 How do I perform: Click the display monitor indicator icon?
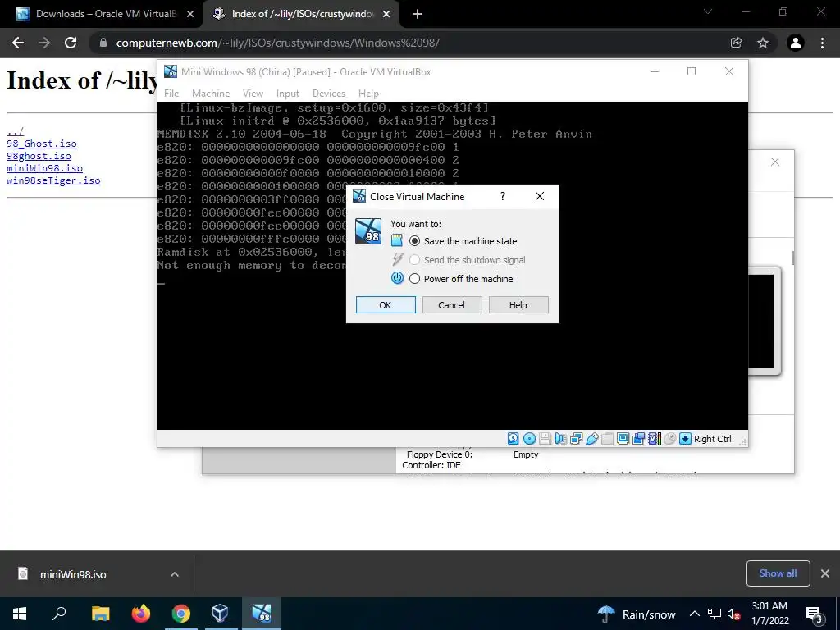coord(623,439)
